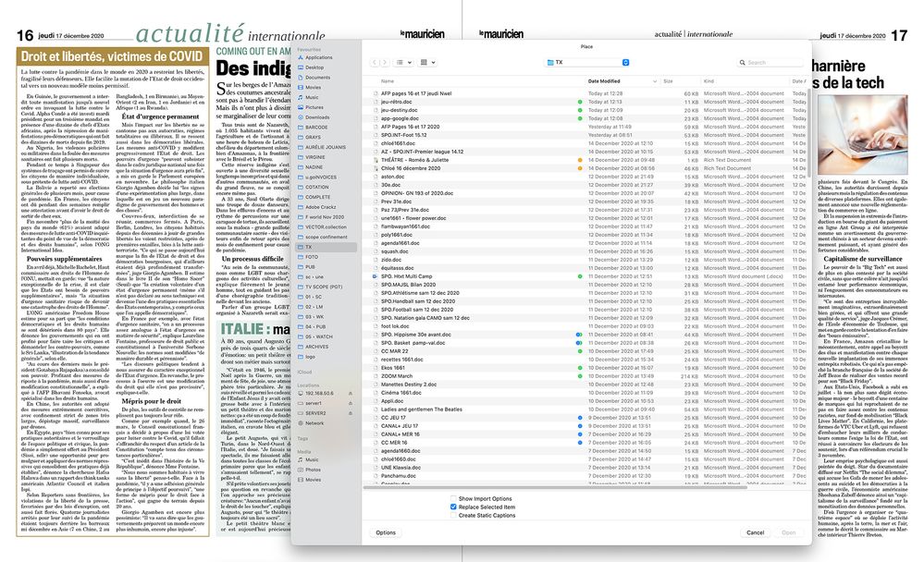The image size is (924, 562).
Task: Open VIRGINIE folder in the sidebar
Action: (314, 157)
